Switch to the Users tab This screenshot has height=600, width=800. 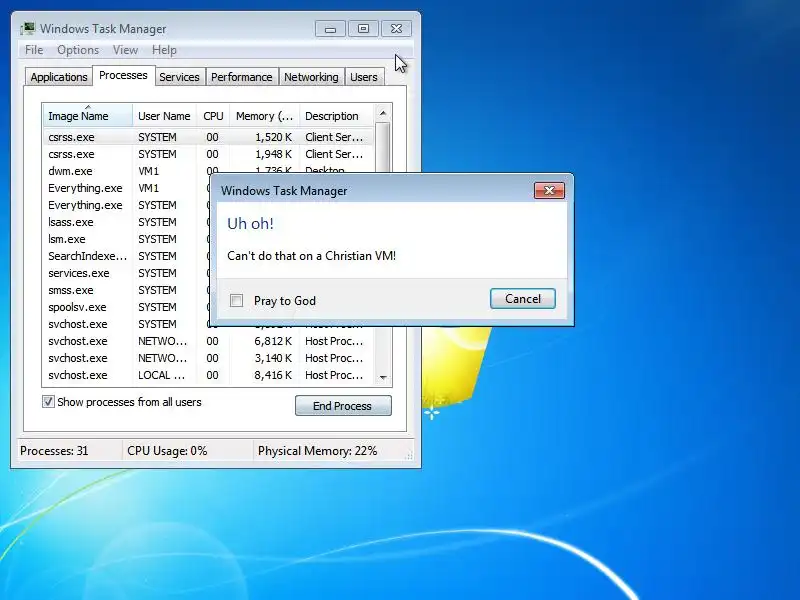364,77
